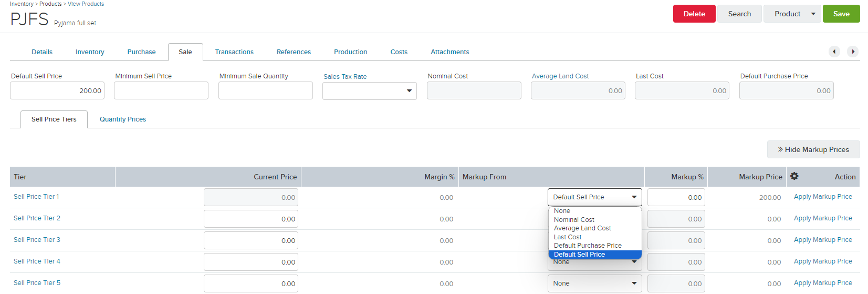Screen dimensions: 868x294
Task: Open the Sell Price Tier 2 link
Action: pyautogui.click(x=37, y=218)
